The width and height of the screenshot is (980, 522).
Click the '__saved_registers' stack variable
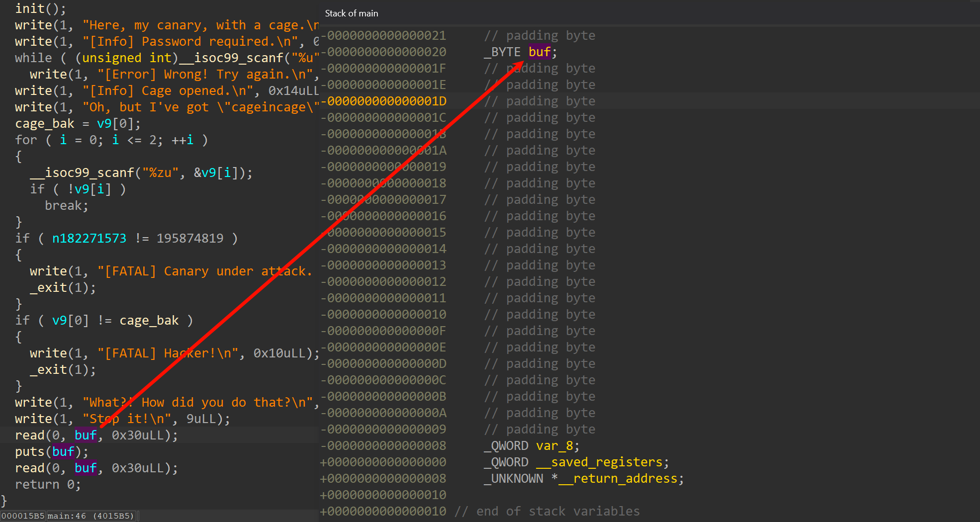599,462
